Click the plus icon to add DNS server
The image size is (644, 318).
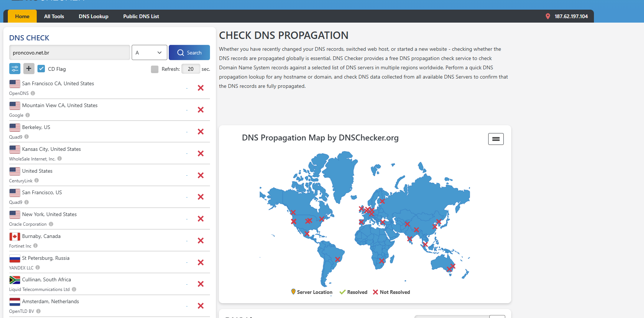pyautogui.click(x=29, y=69)
